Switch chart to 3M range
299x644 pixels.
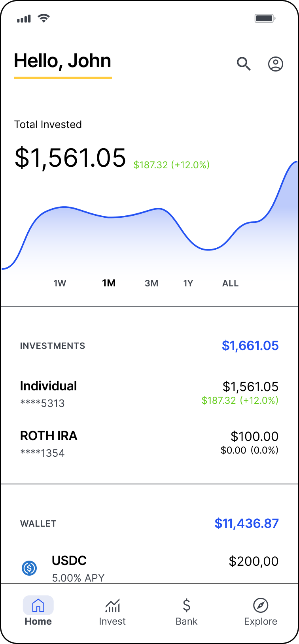pyautogui.click(x=151, y=283)
